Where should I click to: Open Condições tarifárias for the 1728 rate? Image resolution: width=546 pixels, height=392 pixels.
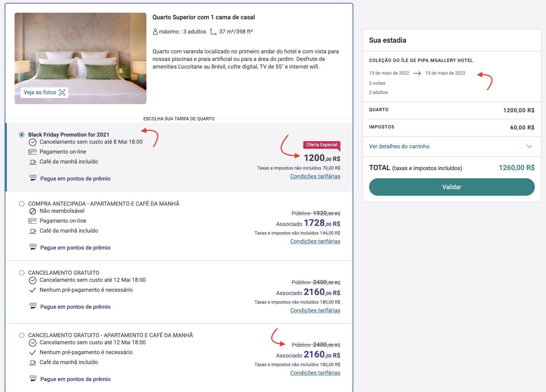click(315, 241)
